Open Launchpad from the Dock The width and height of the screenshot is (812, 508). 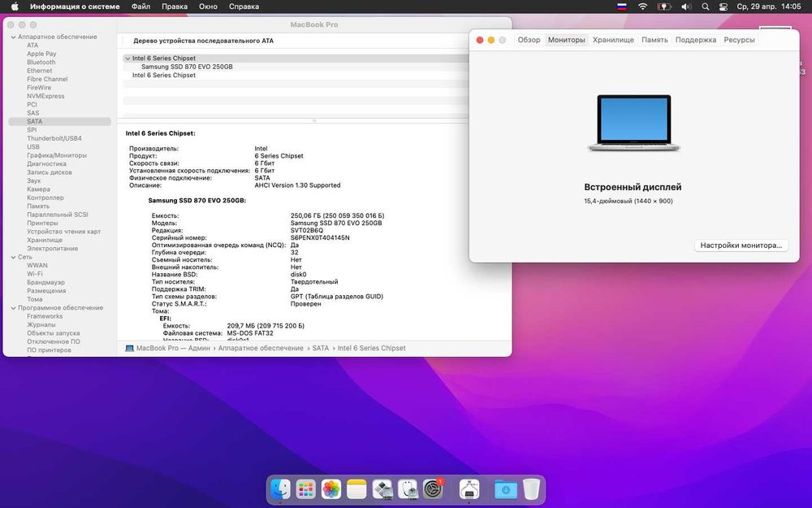(305, 488)
